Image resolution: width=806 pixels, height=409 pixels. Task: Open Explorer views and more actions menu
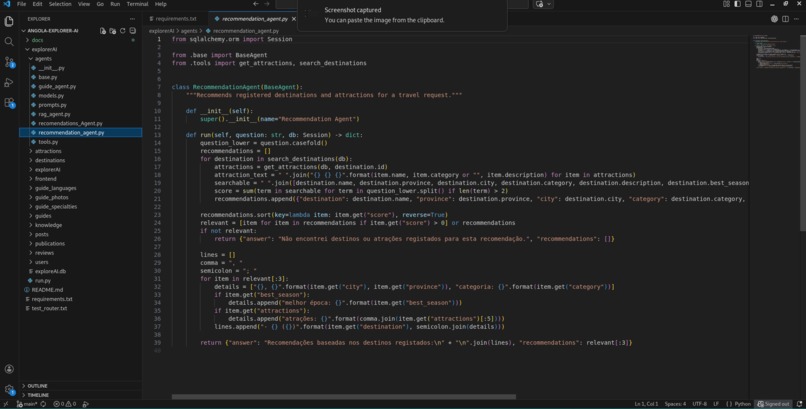(x=132, y=19)
